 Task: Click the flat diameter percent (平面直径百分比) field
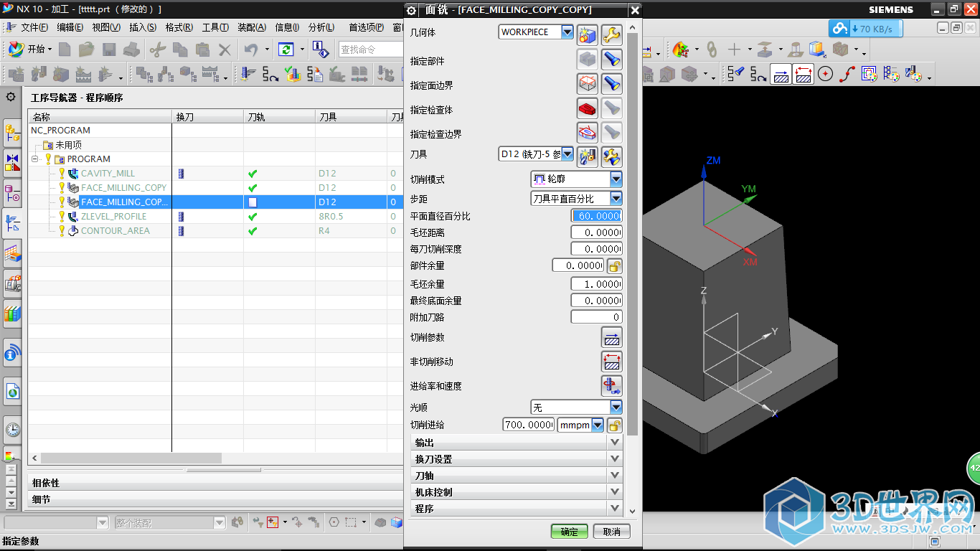click(596, 216)
